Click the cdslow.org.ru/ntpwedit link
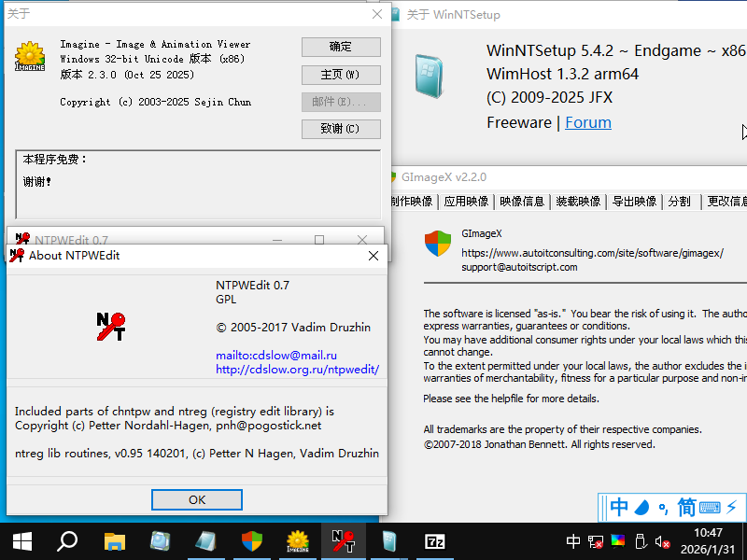Screen dimensions: 747x560 pos(297,370)
